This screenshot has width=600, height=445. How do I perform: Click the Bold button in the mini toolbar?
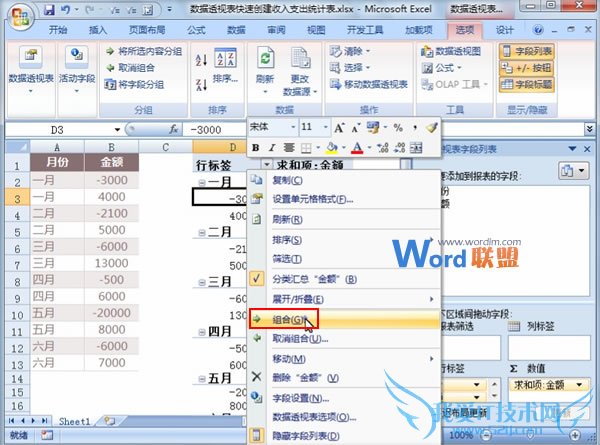pos(256,148)
